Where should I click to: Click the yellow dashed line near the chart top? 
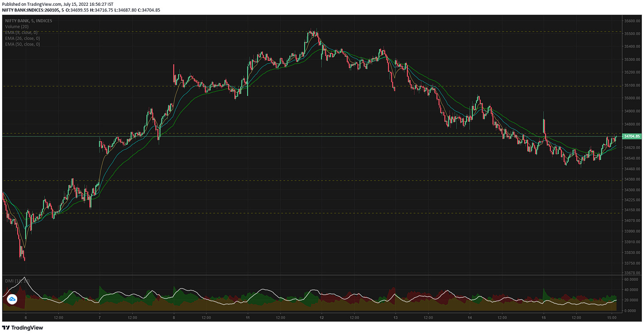coord(133,31)
